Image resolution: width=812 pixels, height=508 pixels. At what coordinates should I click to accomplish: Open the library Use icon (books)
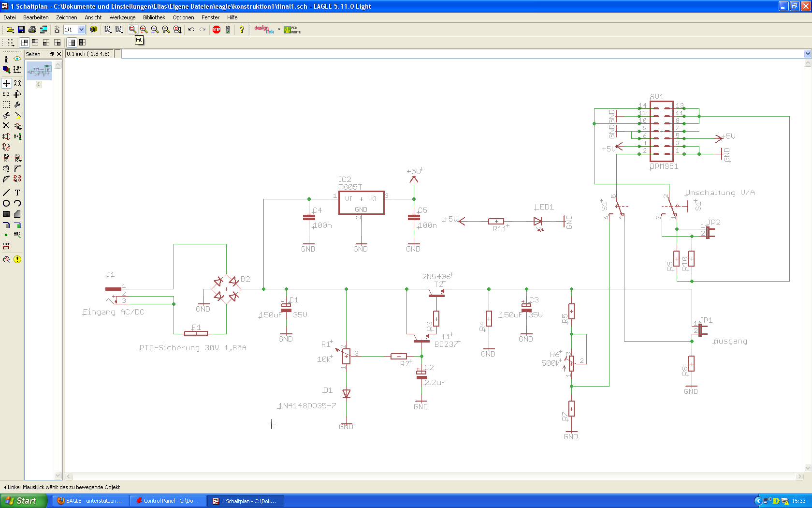[94, 30]
